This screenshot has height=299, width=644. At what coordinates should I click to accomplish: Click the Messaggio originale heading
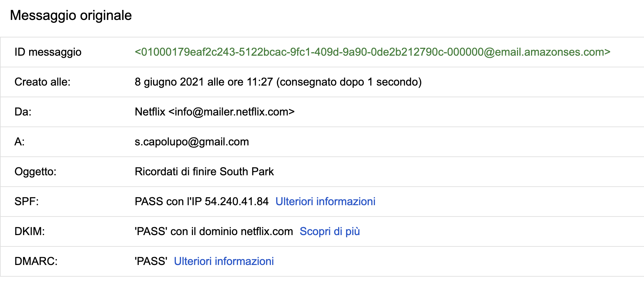click(71, 15)
